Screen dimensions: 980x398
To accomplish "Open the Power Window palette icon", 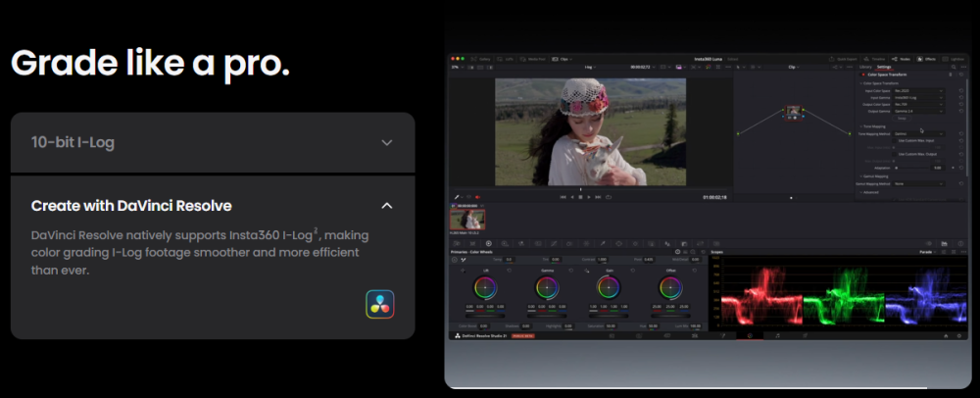I will (618, 244).
